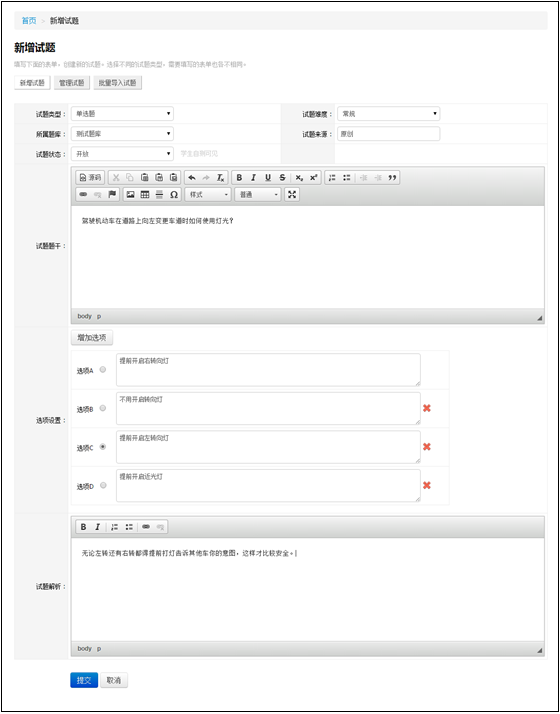The width and height of the screenshot is (560, 714).
Task: Open the 批量导入试题 tab
Action: point(118,83)
